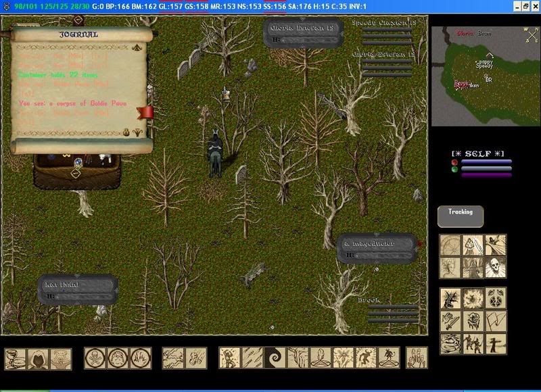Click the flag icon in right panel

coord(496,320)
